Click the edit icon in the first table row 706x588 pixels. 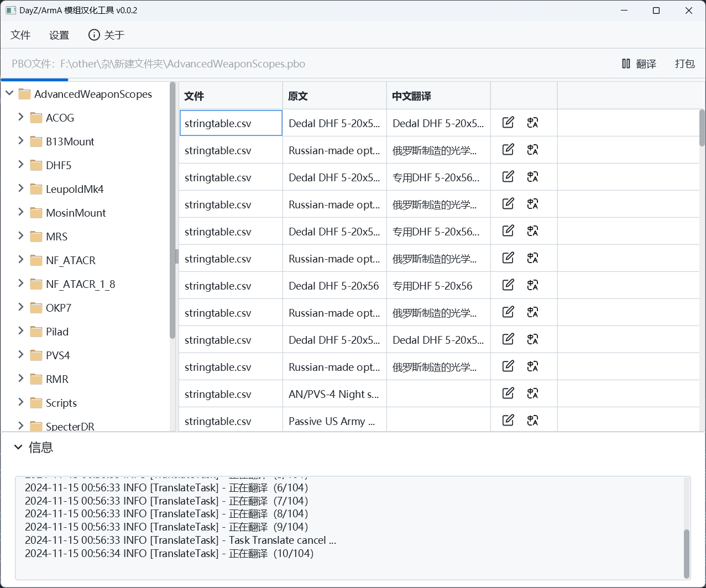pyautogui.click(x=508, y=123)
